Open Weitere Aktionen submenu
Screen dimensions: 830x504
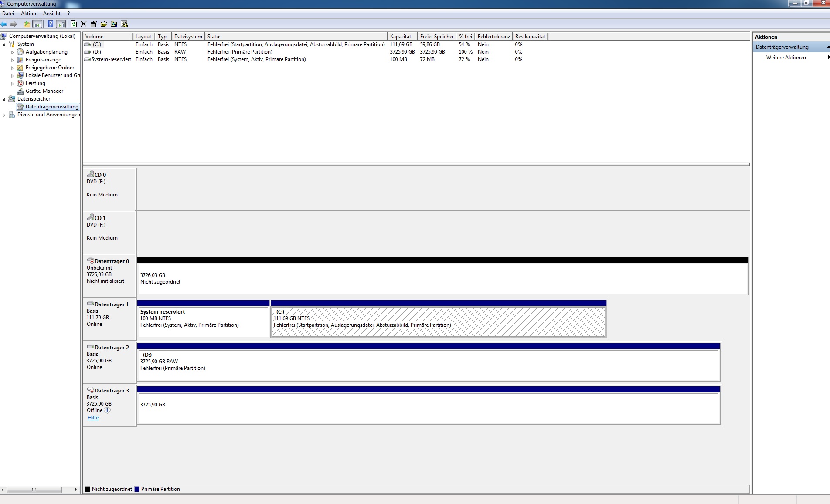(x=786, y=58)
